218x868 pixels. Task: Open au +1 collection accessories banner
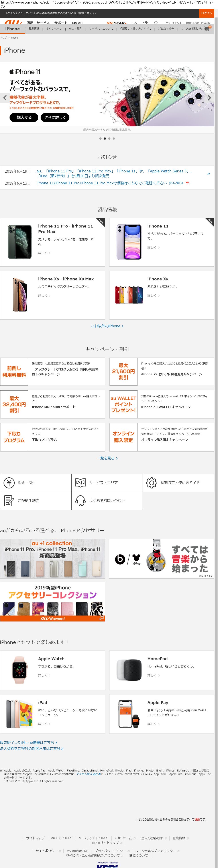coord(53,558)
